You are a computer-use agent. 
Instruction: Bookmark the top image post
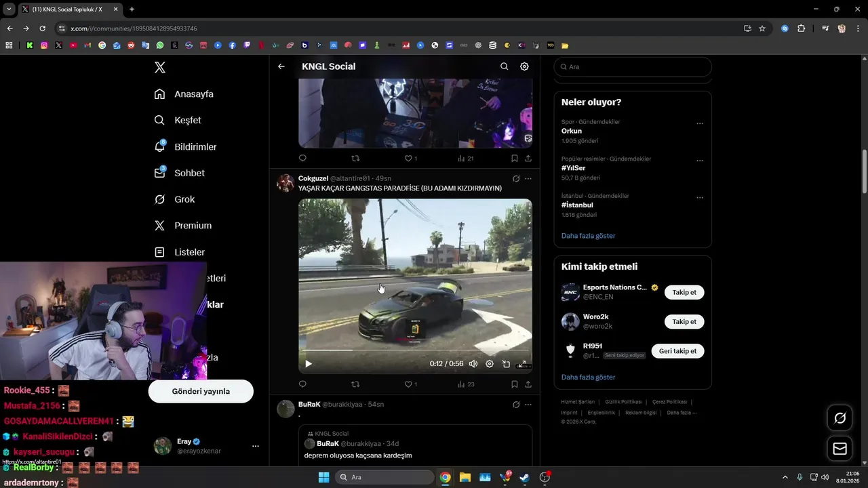click(515, 158)
